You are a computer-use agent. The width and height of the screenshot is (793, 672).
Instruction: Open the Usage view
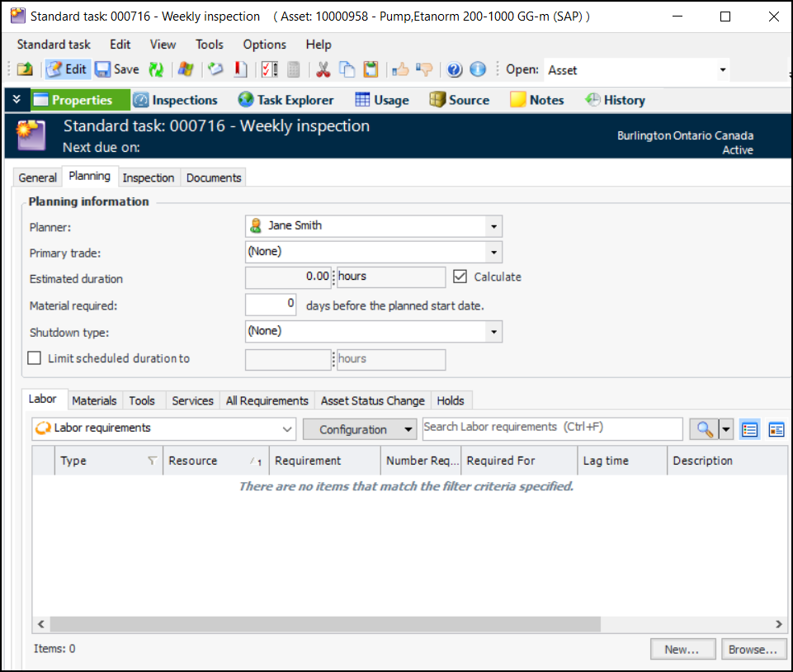382,100
